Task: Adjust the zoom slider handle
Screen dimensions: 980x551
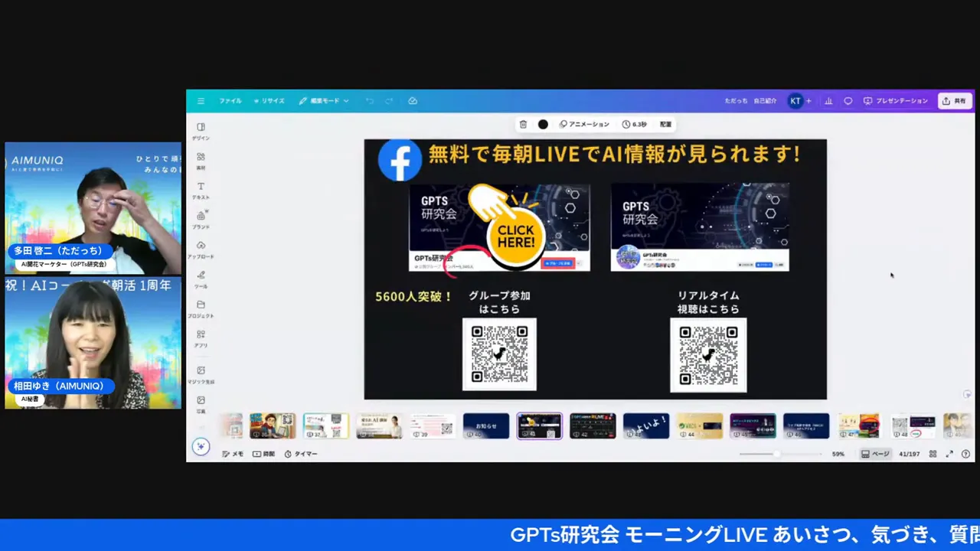Action: tap(776, 454)
